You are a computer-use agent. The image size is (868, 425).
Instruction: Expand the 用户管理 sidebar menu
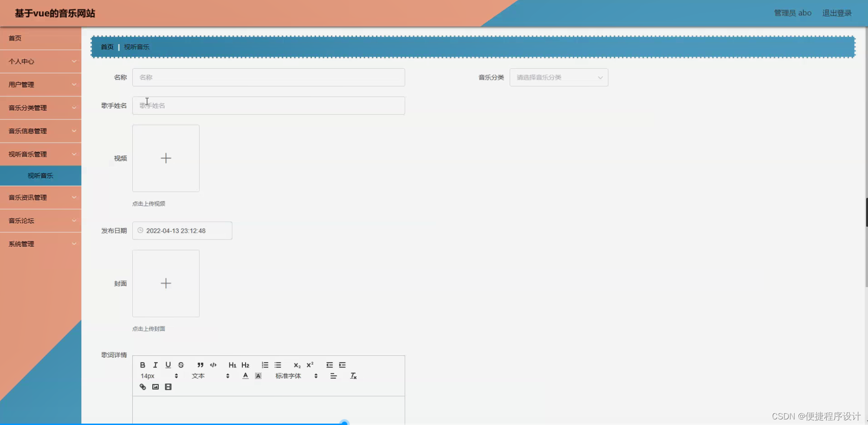coord(40,85)
